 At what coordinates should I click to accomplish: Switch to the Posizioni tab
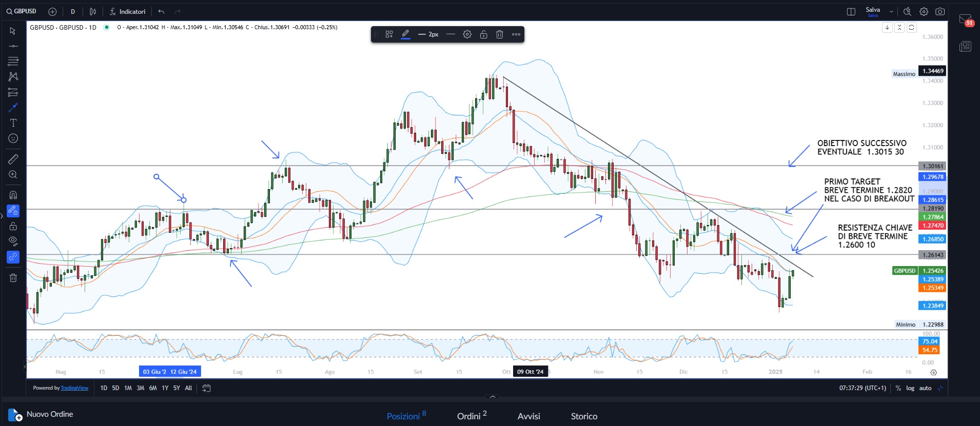[x=403, y=416]
